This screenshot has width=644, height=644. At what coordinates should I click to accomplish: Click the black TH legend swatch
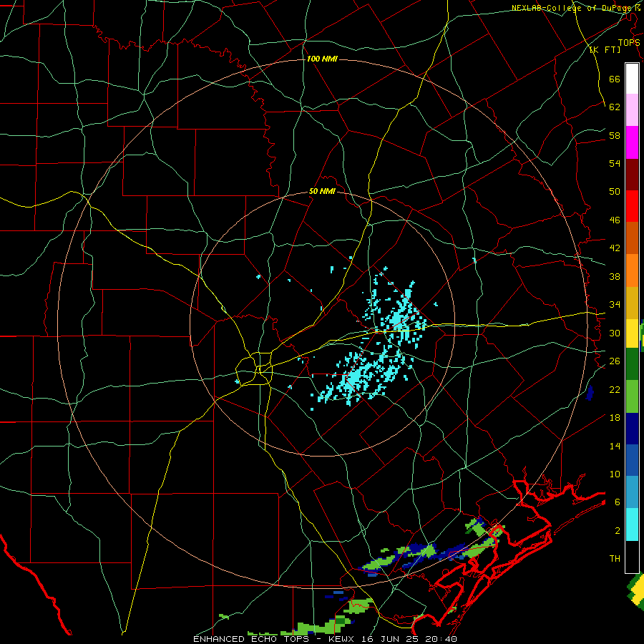pos(632,557)
